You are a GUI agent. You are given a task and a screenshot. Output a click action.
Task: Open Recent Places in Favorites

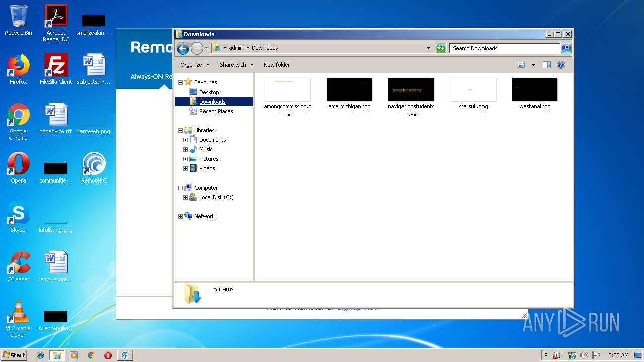(216, 111)
